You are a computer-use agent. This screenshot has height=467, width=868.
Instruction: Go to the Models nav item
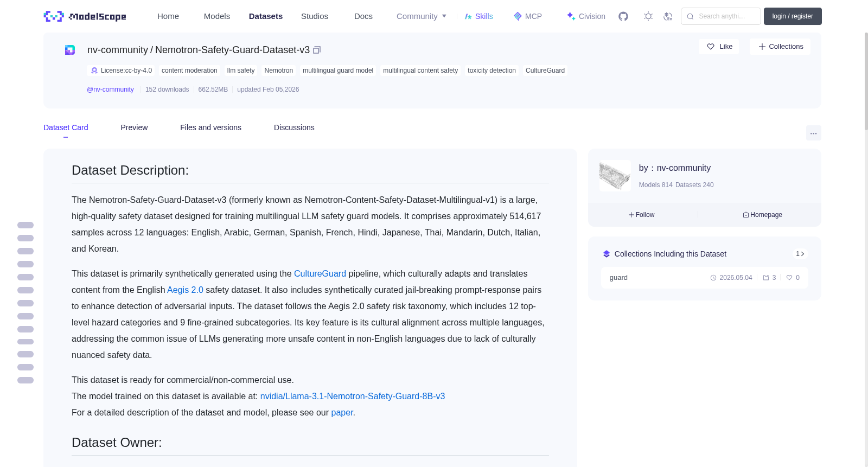pyautogui.click(x=217, y=16)
